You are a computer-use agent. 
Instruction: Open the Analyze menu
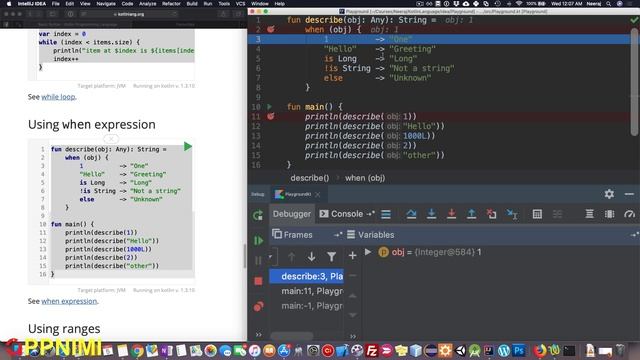point(147,4)
